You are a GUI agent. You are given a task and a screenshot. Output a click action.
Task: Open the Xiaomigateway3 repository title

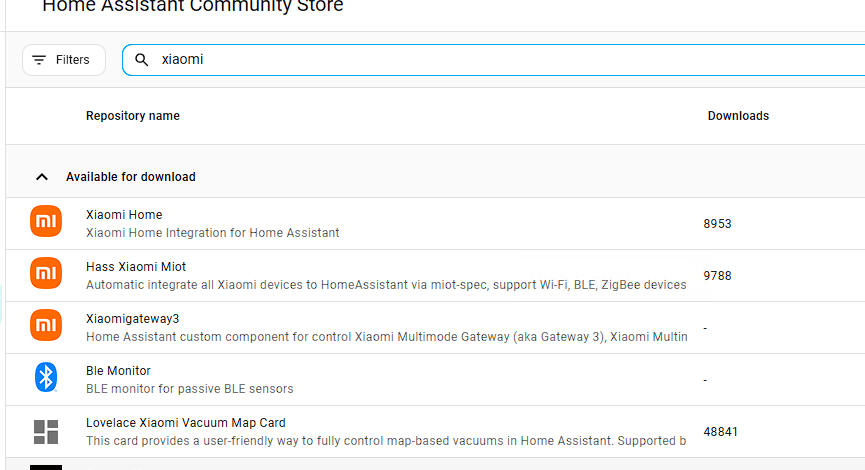click(133, 319)
